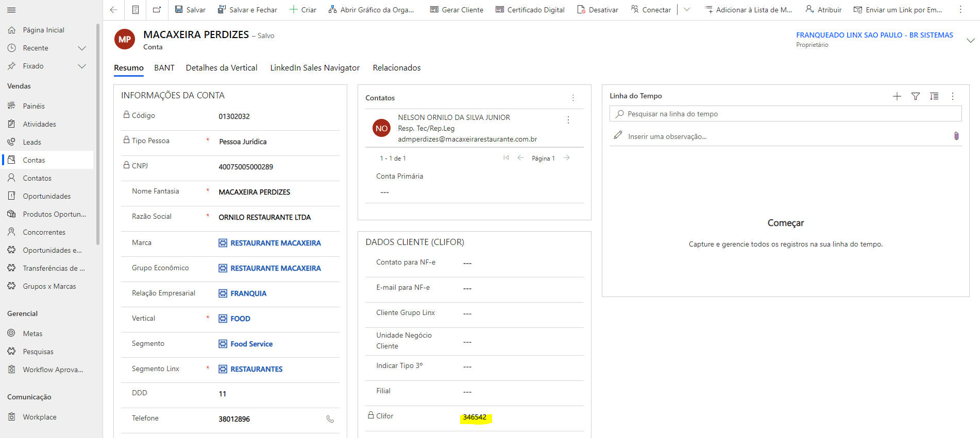Open record in new window icon

[157, 10]
